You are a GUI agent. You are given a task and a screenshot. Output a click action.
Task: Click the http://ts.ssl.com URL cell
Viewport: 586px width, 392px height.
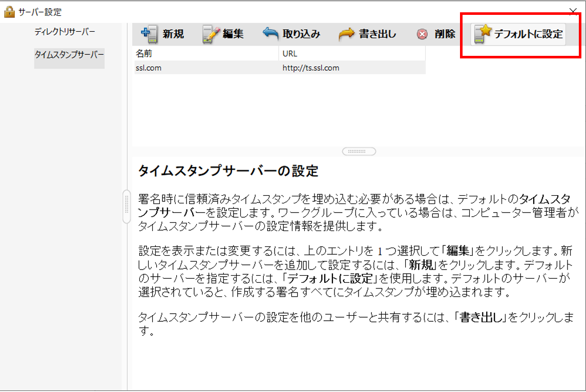pyautogui.click(x=311, y=68)
